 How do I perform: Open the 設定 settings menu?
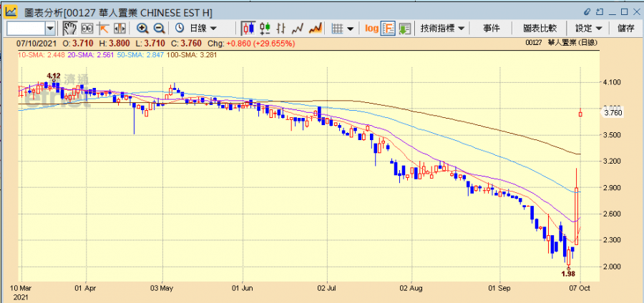(588, 28)
